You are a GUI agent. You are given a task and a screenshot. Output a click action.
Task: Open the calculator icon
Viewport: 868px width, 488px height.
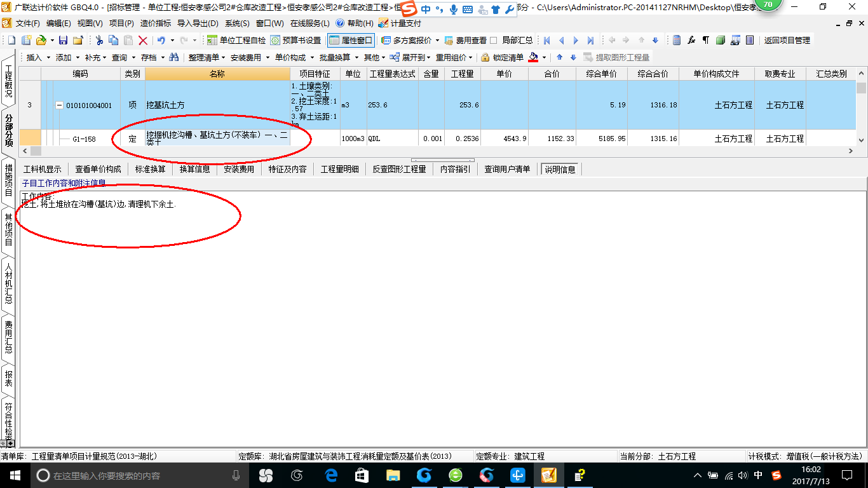click(x=677, y=40)
